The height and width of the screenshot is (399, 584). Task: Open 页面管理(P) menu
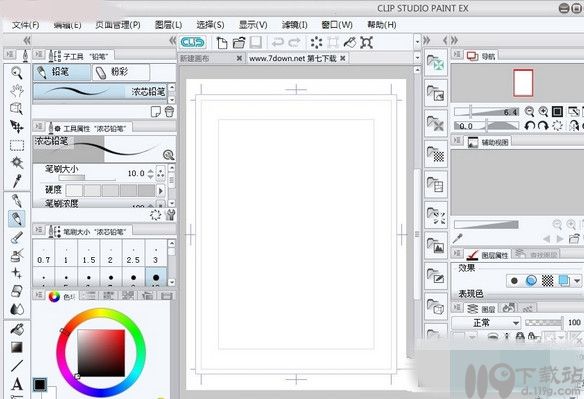(x=118, y=25)
